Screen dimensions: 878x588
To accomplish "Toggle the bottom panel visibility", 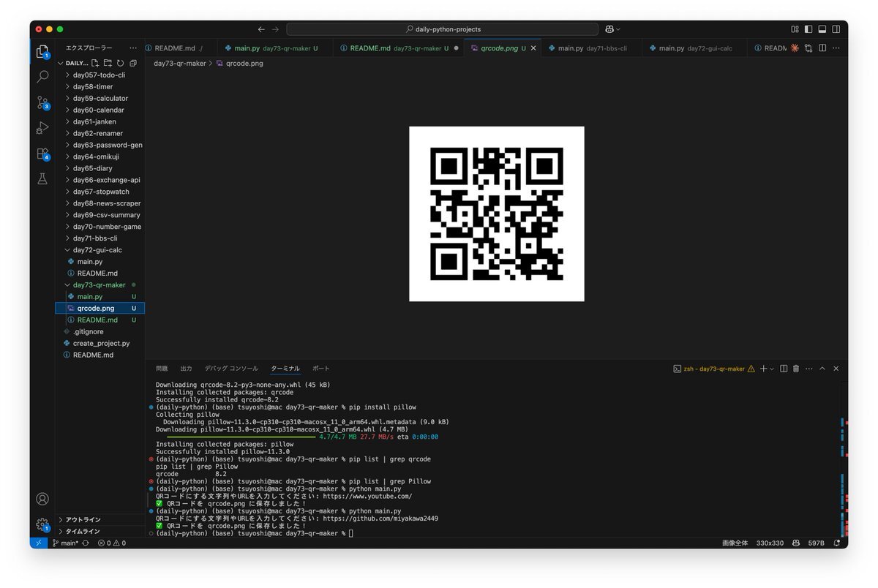I will 822,29.
